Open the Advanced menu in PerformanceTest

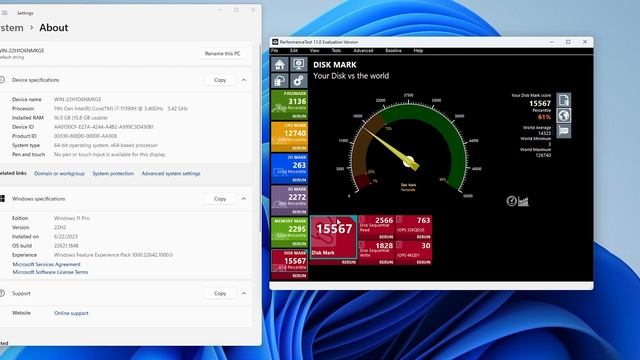(363, 51)
